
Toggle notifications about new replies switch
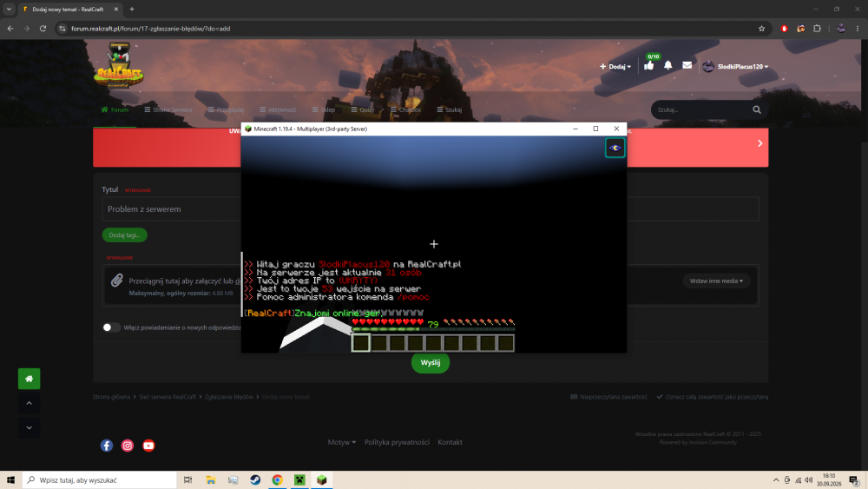pos(111,327)
